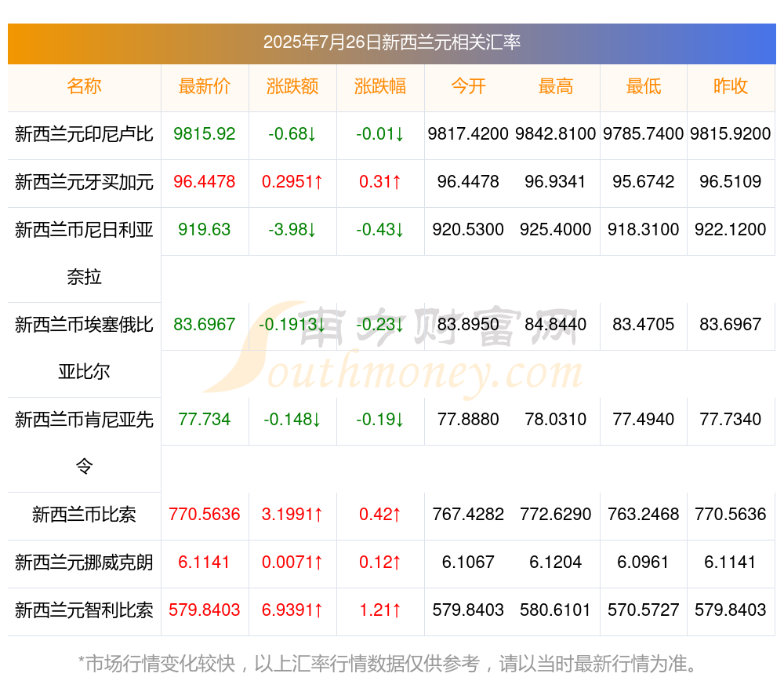Click the change percent 0.12↑
Viewport: 784px width, 688px height.
pyautogui.click(x=380, y=562)
